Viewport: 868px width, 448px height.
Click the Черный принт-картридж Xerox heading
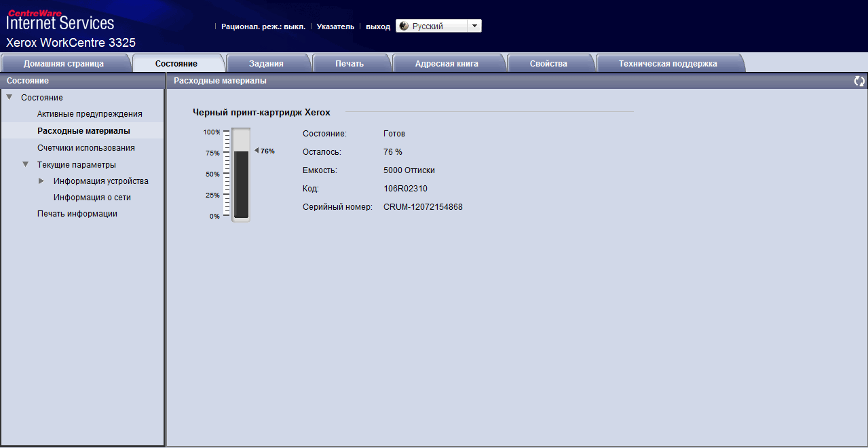coord(261,112)
